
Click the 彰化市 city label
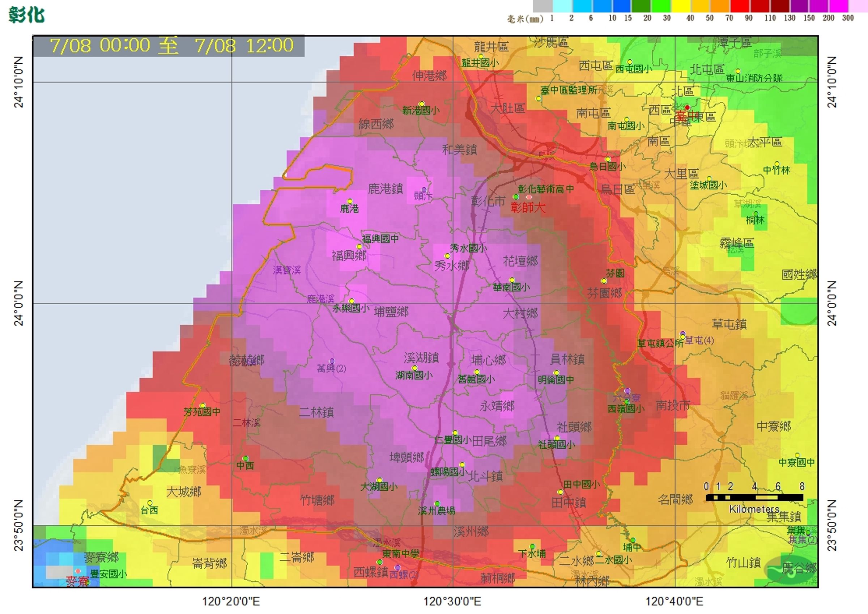[488, 201]
